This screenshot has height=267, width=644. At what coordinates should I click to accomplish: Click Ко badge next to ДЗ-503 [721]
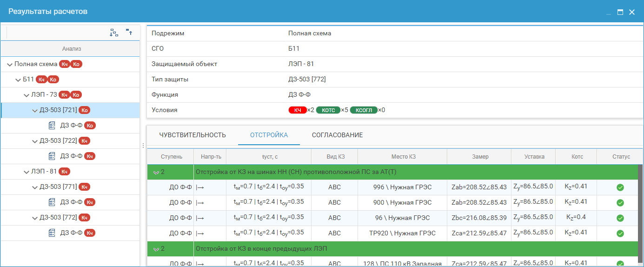coord(84,110)
